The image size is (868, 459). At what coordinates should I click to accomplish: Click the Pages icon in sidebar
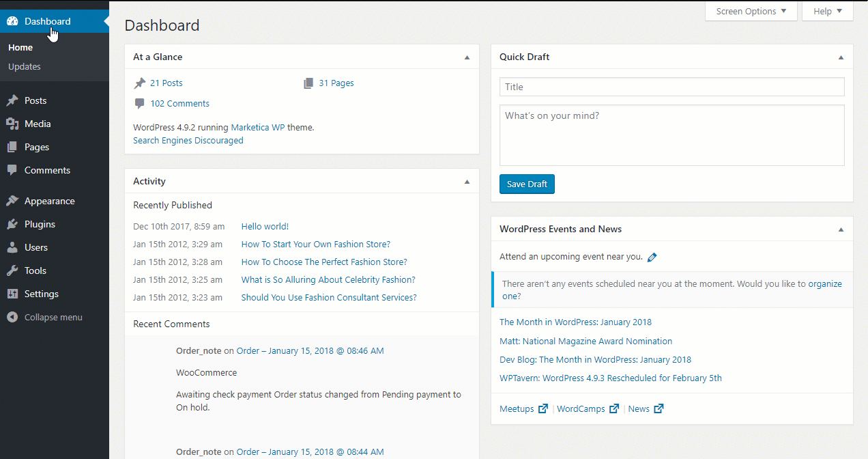pyautogui.click(x=12, y=147)
